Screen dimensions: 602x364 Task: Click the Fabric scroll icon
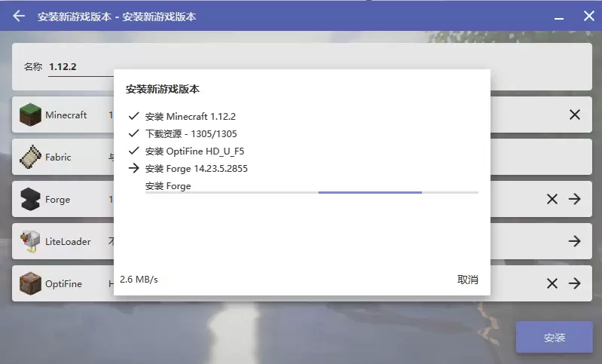(30, 157)
